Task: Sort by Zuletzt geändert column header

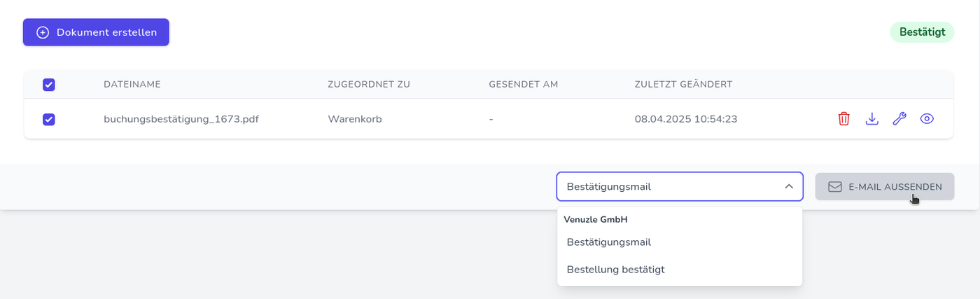Action: point(683,85)
